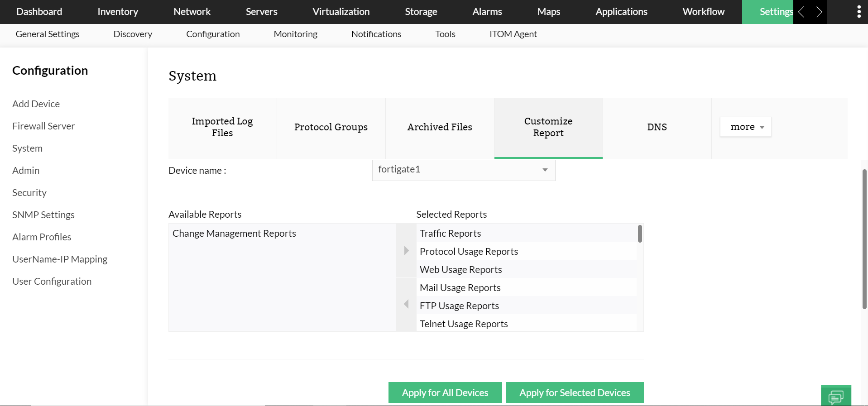Click Apply for All Devices button

445,392
